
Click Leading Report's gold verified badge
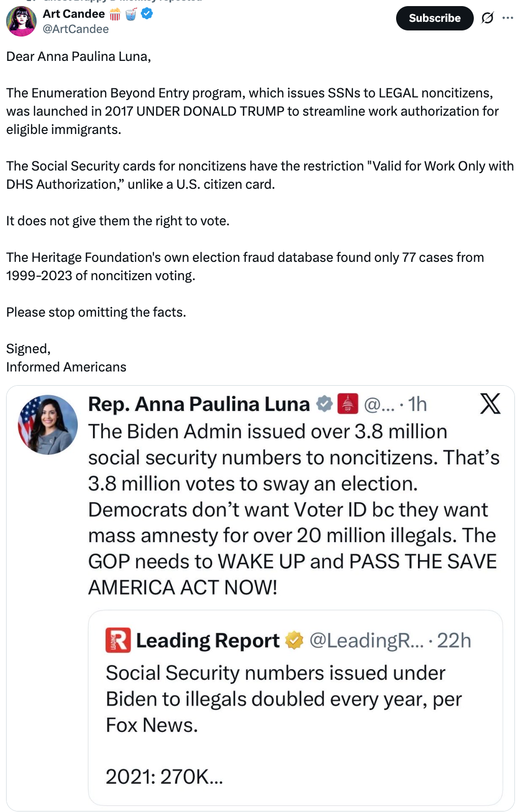(294, 640)
